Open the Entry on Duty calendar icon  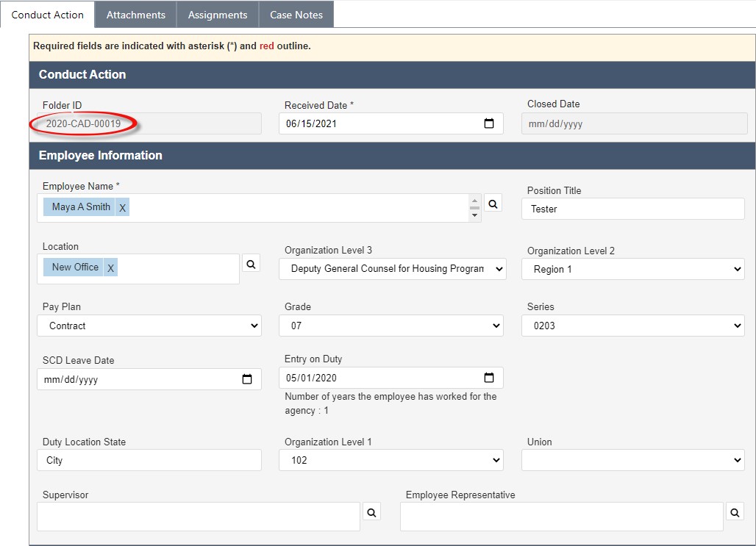(489, 377)
